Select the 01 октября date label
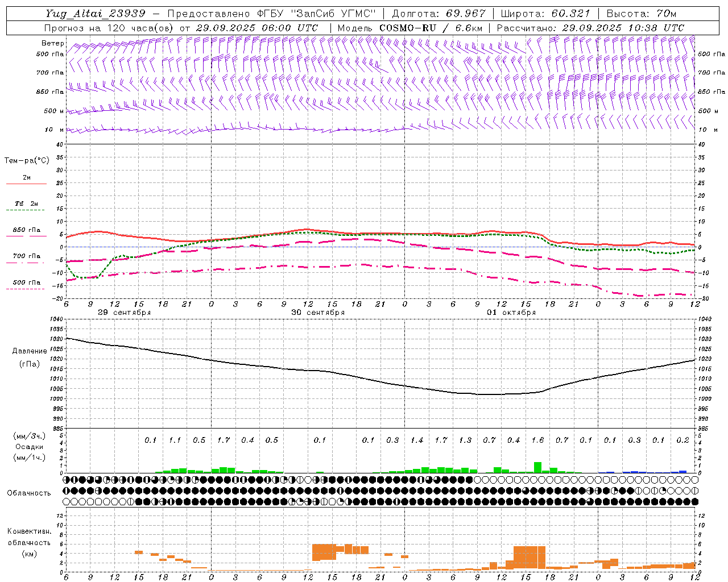 (511, 313)
